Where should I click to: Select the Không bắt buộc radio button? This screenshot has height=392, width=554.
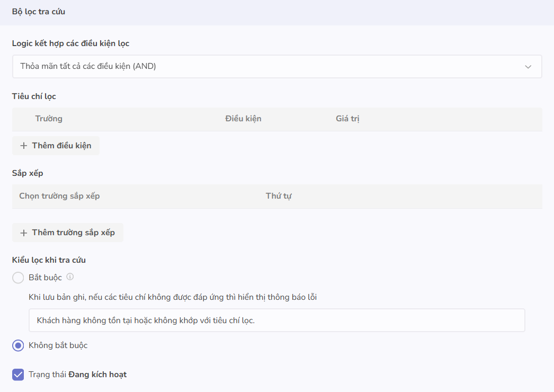(x=18, y=345)
